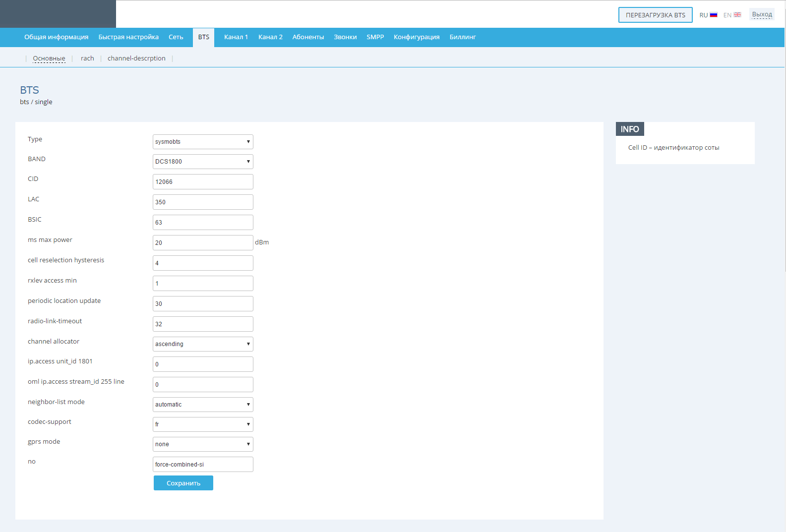Viewport: 786px width, 532px height.
Task: Click the Russian flag icon
Action: tap(714, 15)
